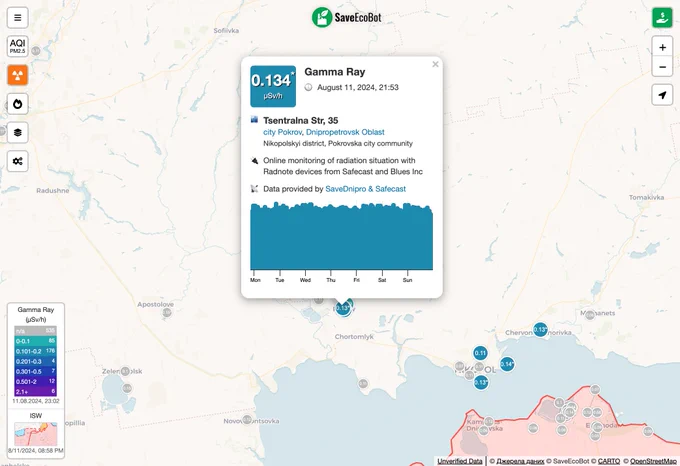Open the OpenStreetMap attribution link
Image resolution: width=680 pixels, height=466 pixels.
coord(653,461)
